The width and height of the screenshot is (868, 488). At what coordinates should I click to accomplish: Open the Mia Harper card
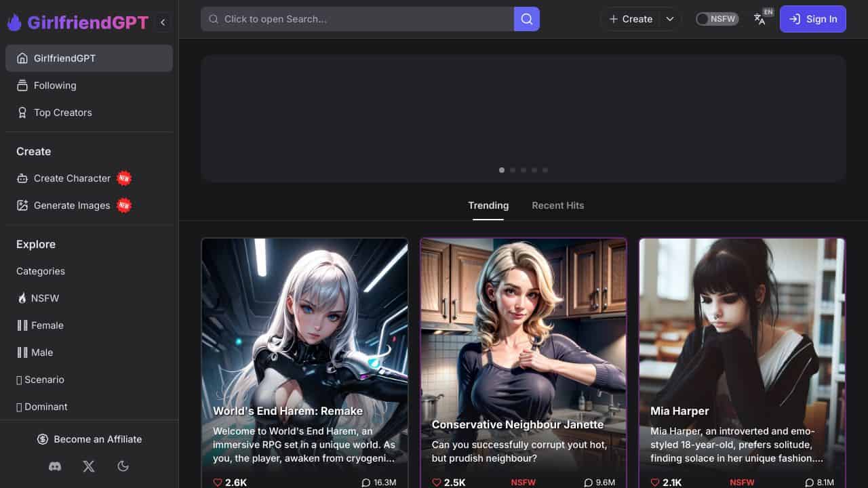pyautogui.click(x=743, y=363)
